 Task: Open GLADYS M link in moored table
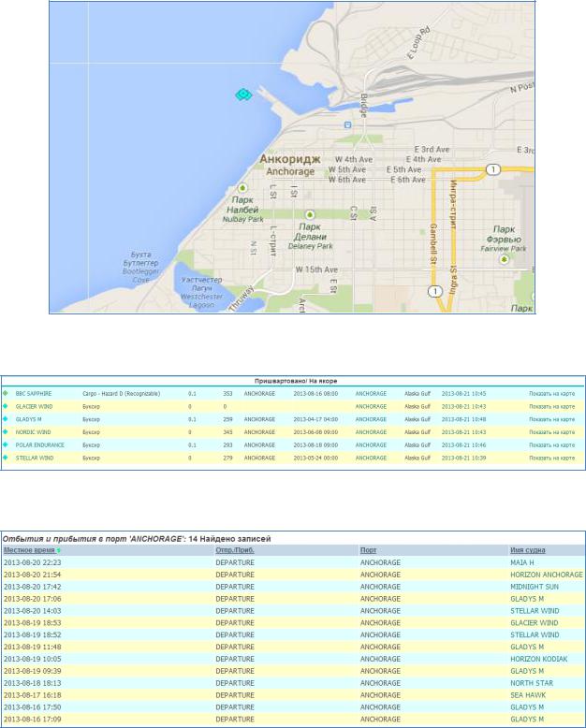click(x=28, y=419)
